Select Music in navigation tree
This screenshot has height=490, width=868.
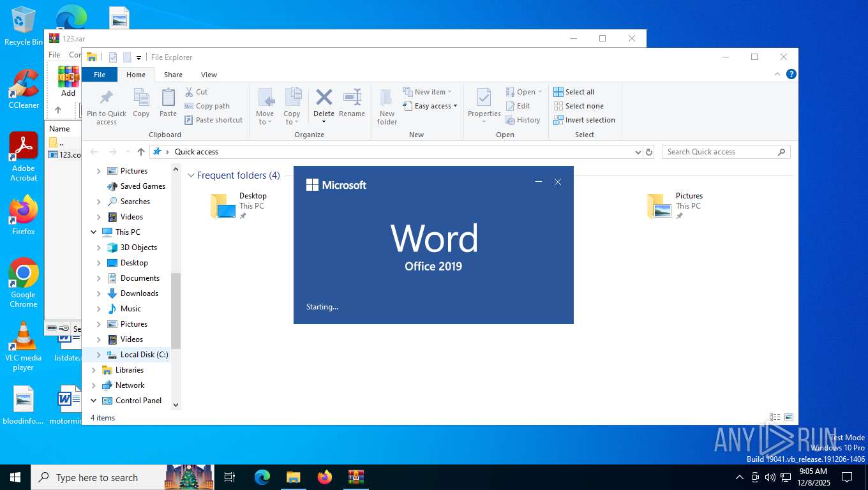(131, 309)
